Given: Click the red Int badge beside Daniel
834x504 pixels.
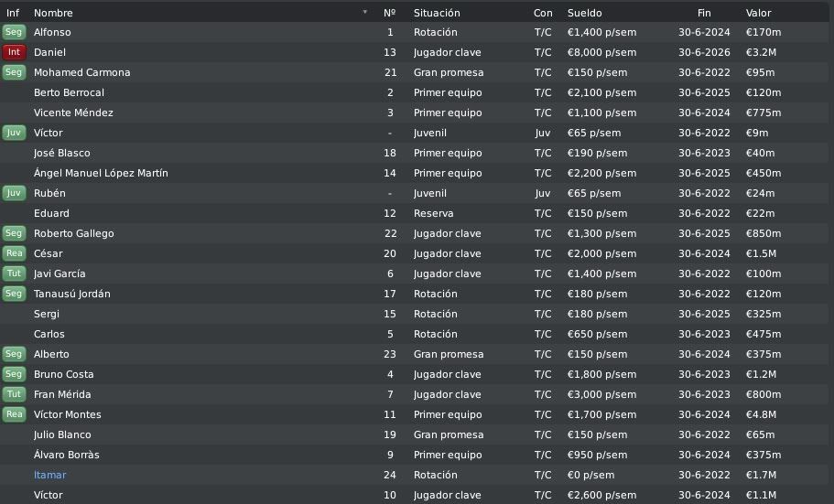Looking at the screenshot, I should 14,52.
